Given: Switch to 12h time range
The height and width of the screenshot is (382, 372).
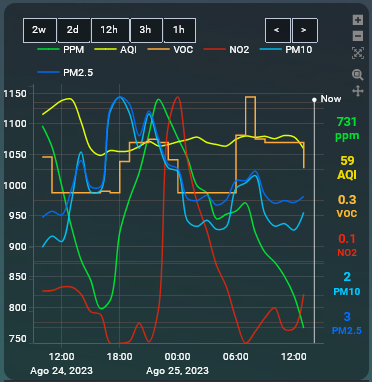Looking at the screenshot, I should coord(110,30).
